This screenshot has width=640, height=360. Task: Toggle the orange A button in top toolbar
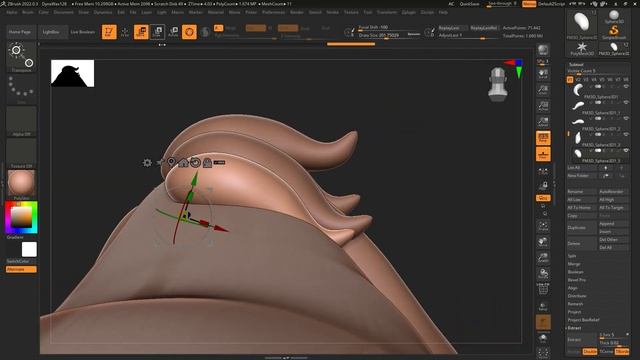click(218, 28)
